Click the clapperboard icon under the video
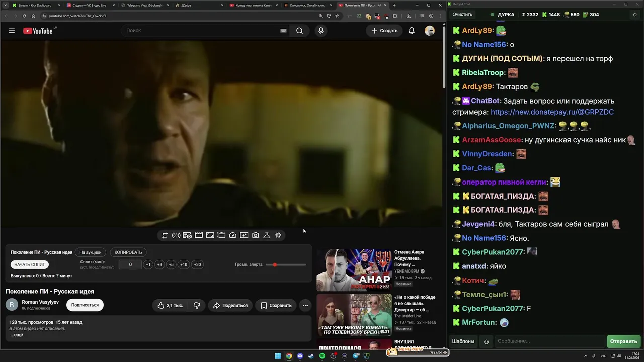The width and height of the screenshot is (644, 362). tap(199, 235)
